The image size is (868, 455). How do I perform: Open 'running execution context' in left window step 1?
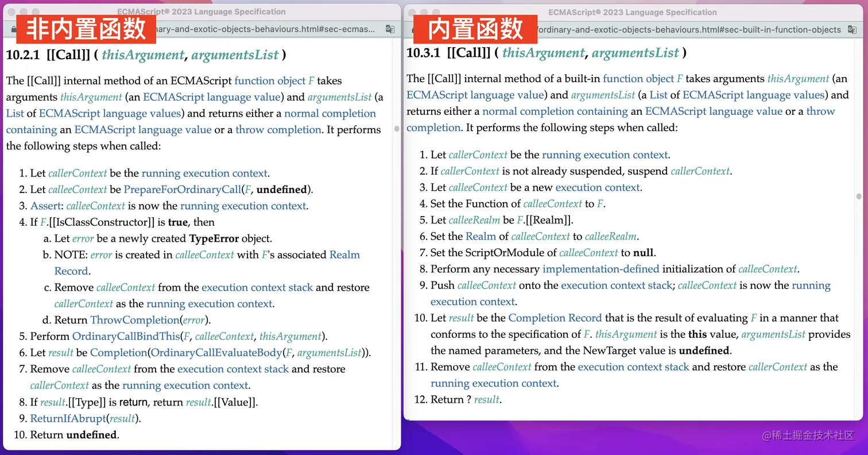pos(204,173)
